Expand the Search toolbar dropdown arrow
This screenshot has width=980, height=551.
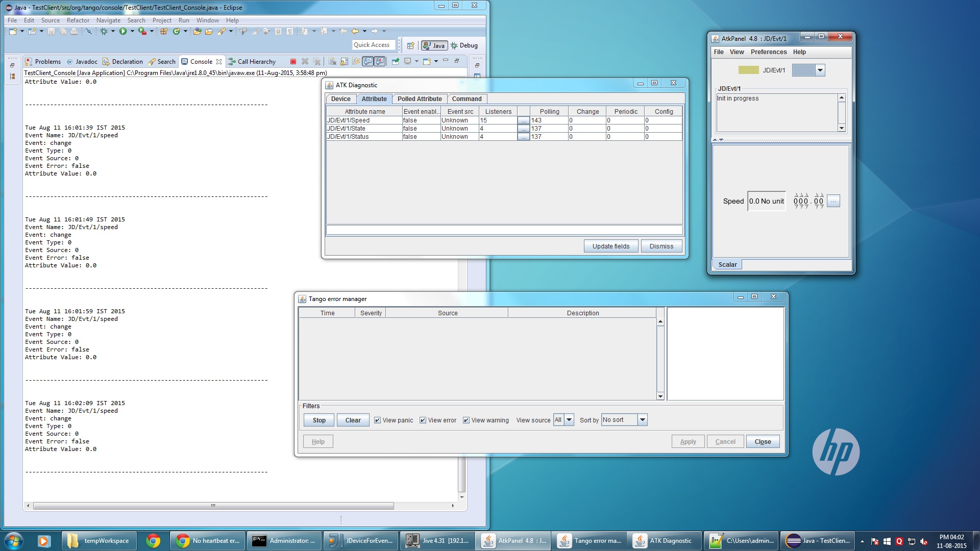click(231, 31)
